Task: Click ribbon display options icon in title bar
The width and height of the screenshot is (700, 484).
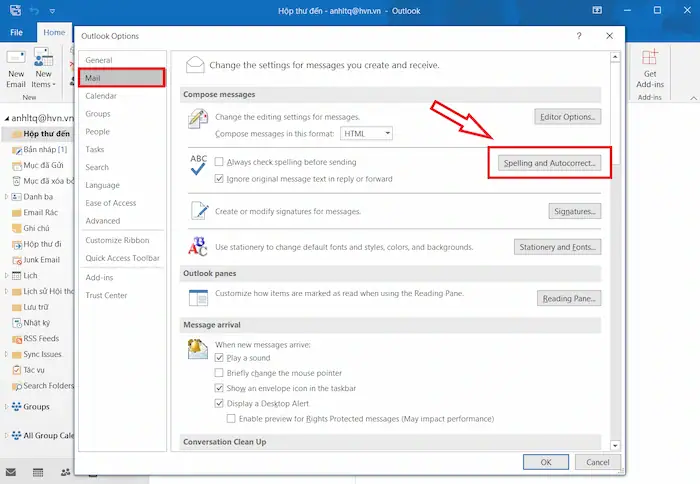Action: (x=597, y=10)
